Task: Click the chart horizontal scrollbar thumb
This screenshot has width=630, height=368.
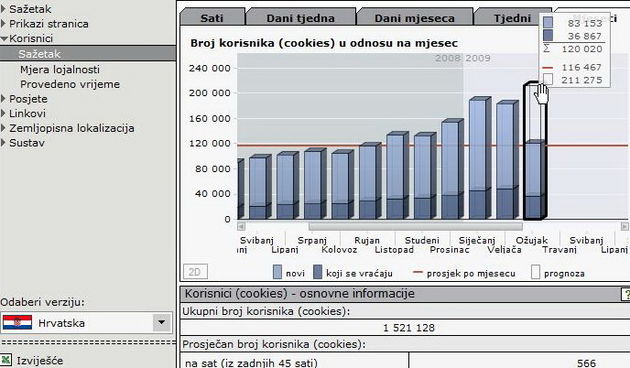Action: (x=415, y=227)
